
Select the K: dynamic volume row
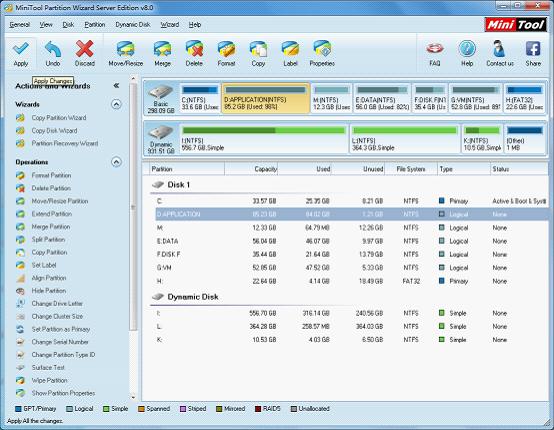pos(352,340)
